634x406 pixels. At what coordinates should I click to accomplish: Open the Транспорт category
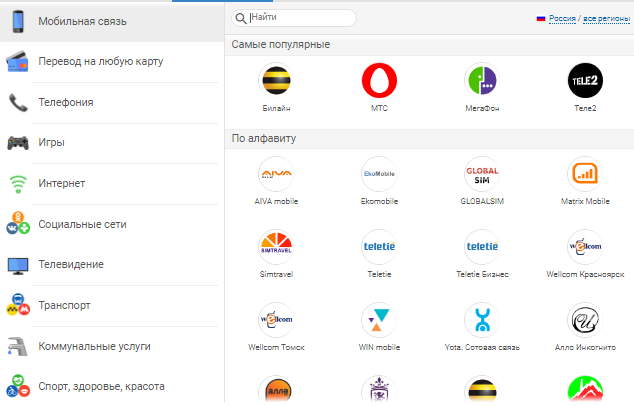[112, 306]
